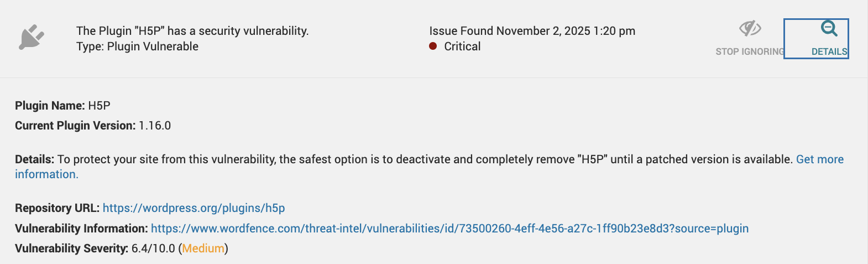Click the Plugin Name: H5P line

pos(62,106)
